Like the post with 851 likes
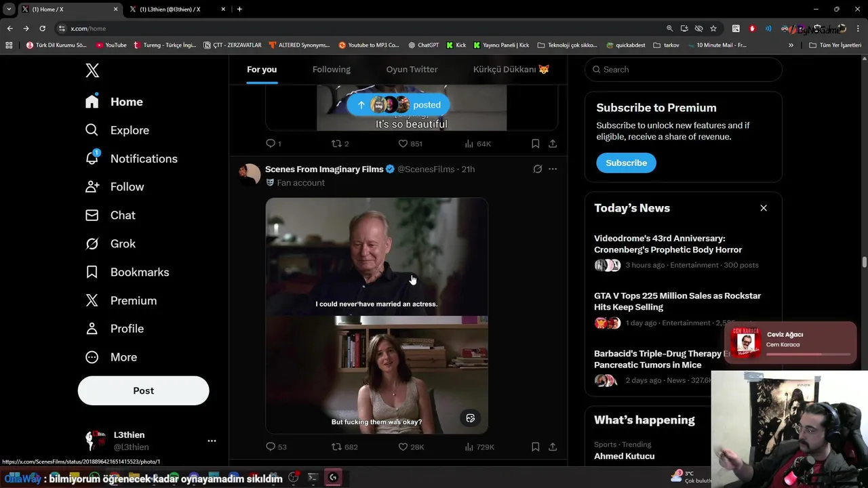Screen dimensions: 868x488 410,144
